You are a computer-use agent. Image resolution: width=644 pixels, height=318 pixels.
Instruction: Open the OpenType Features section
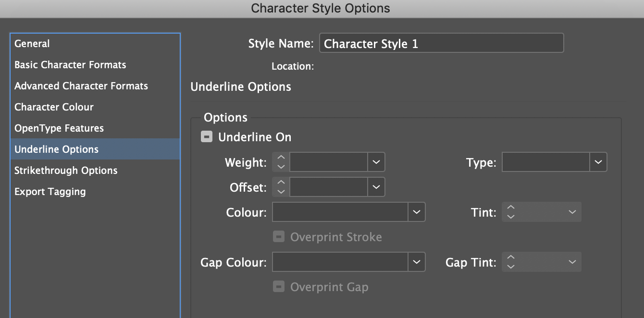(59, 128)
